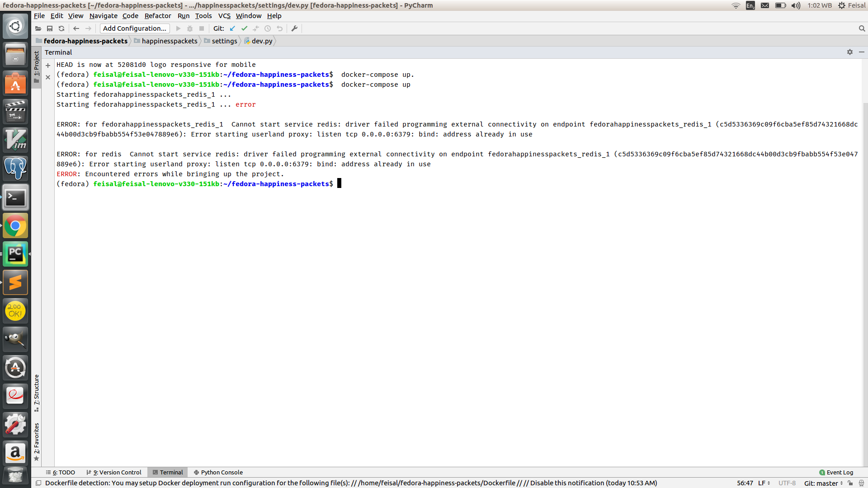Switch to the Version Control tab

click(x=114, y=473)
